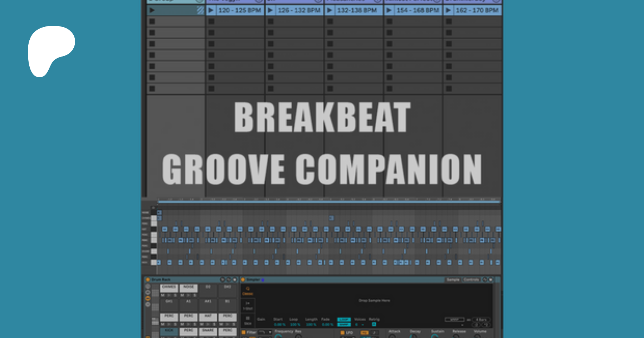Launch the 120 - 125 BPM clip
Image resolution: width=644 pixels, height=338 pixels.
click(x=211, y=10)
